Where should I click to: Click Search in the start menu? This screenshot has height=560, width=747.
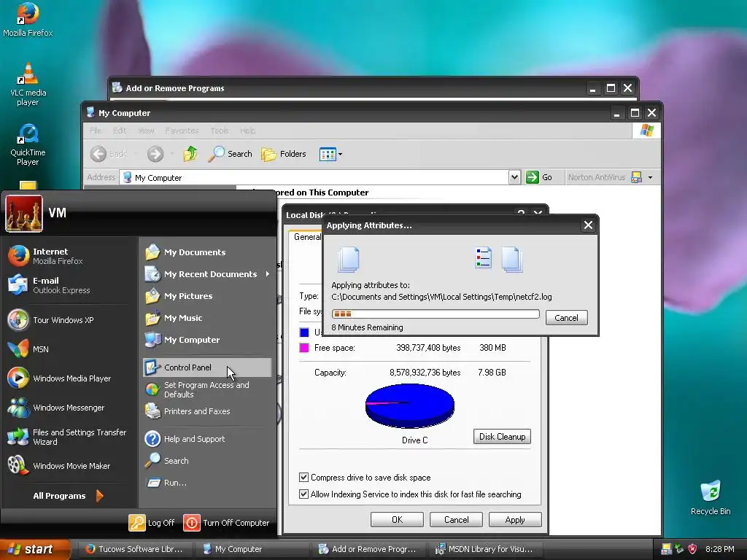point(206,461)
